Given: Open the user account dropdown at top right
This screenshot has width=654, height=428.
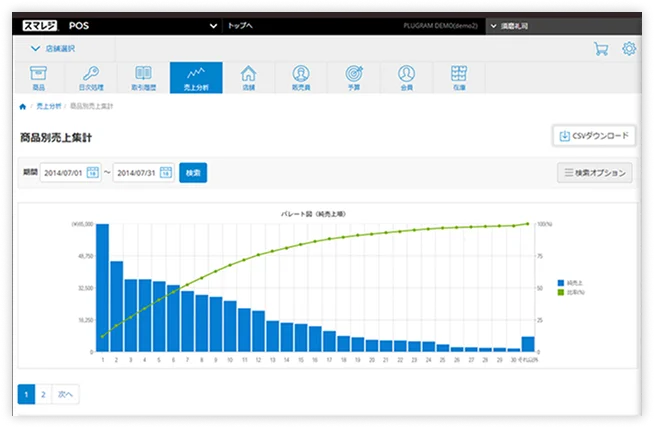Looking at the screenshot, I should [x=560, y=25].
